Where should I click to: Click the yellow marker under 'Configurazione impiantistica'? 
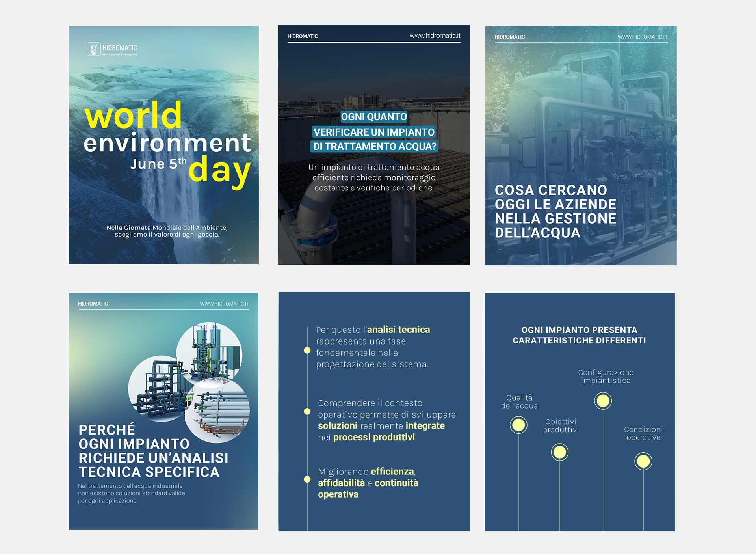click(x=603, y=401)
